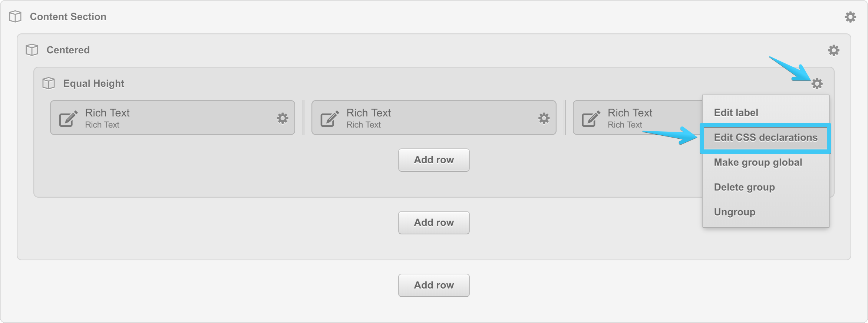Add row to Content Section
The image size is (868, 323).
[x=434, y=285]
